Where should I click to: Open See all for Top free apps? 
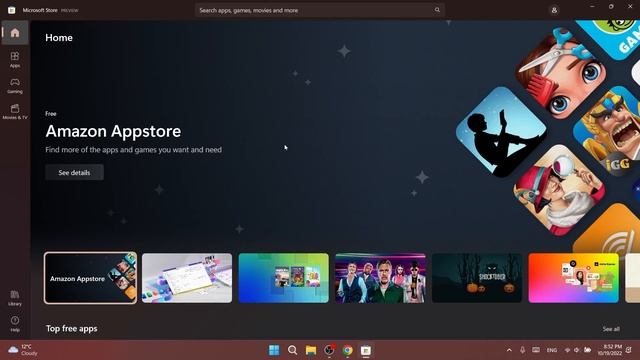(611, 329)
